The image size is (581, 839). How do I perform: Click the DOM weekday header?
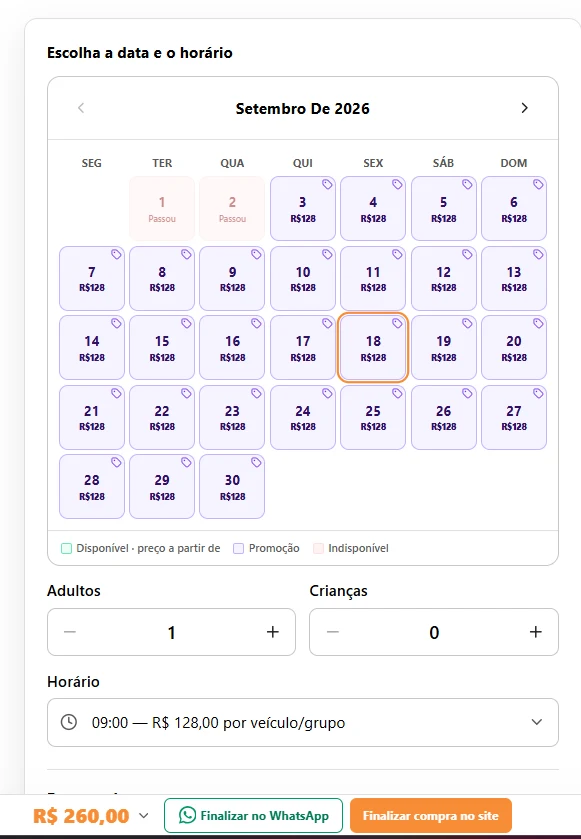[514, 163]
